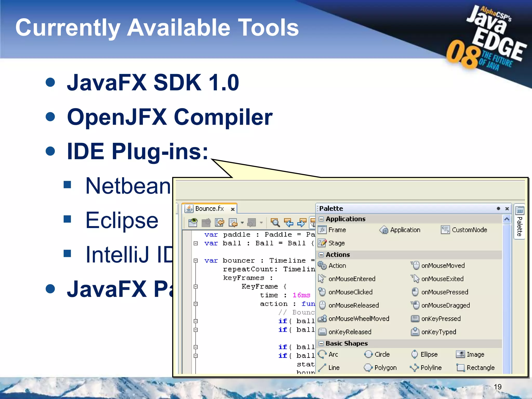This screenshot has width=532, height=399.
Task: Select the Line shape palette item
Action: [329, 368]
